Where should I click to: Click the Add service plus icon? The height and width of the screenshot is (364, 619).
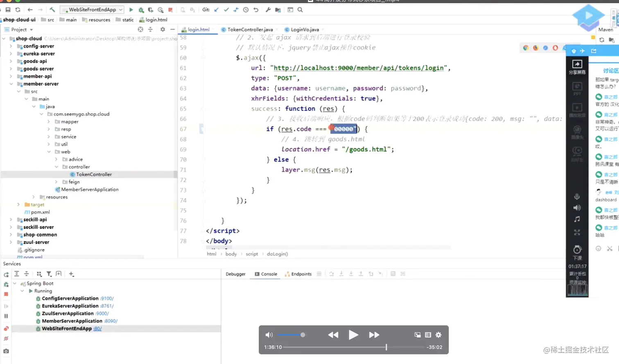click(71, 274)
